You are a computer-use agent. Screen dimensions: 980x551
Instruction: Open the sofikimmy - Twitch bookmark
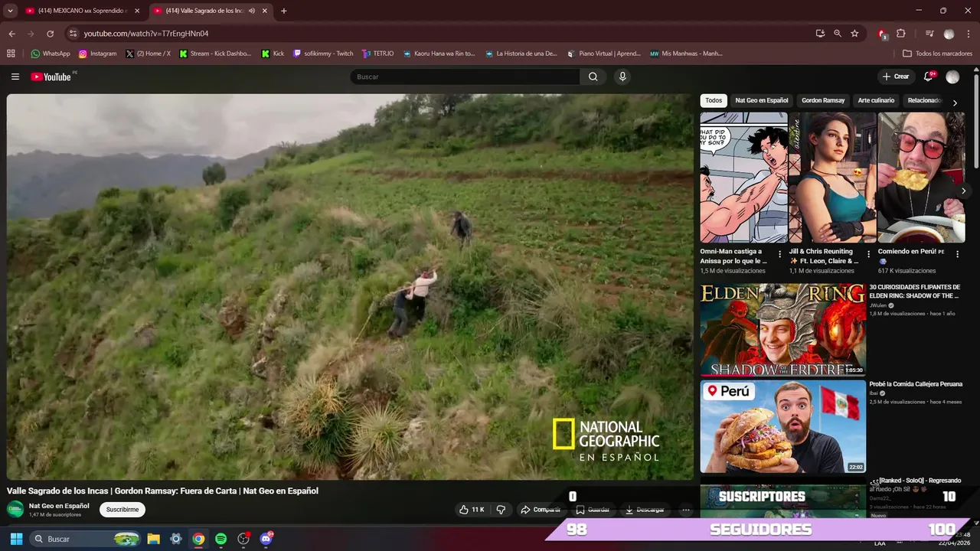(323, 54)
